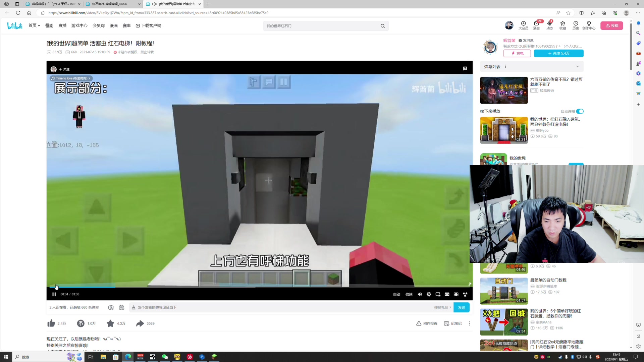Like the video with thumbs-up icon

51,323
